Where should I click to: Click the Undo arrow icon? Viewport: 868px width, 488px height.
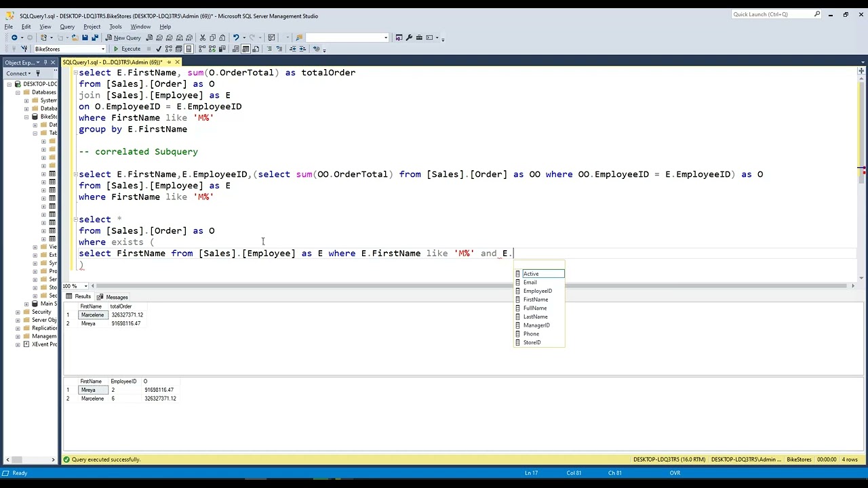click(236, 38)
